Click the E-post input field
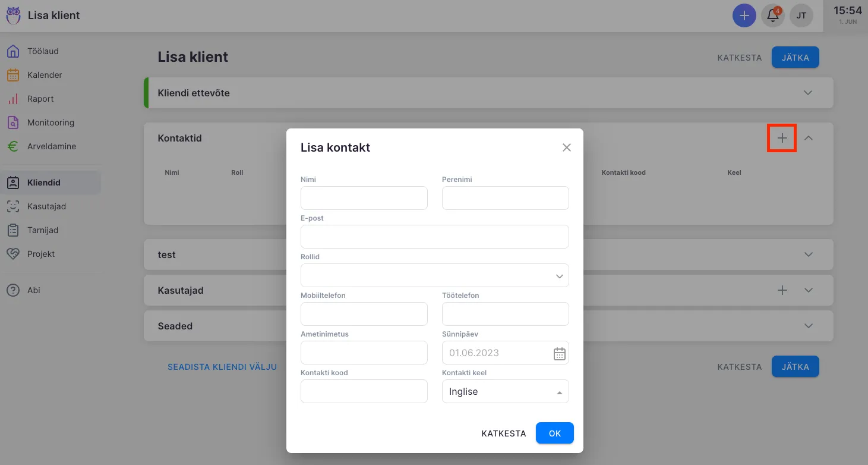This screenshot has height=465, width=868. click(x=434, y=237)
